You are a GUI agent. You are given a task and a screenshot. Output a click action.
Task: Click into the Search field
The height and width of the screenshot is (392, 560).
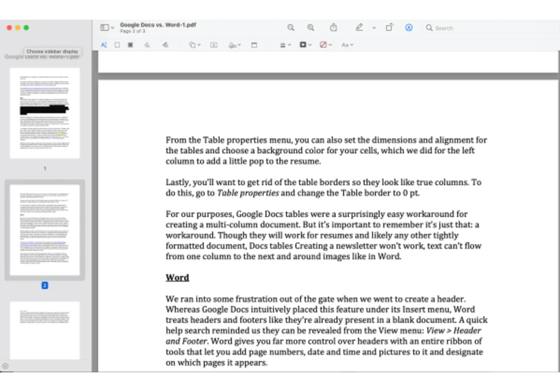click(x=491, y=28)
